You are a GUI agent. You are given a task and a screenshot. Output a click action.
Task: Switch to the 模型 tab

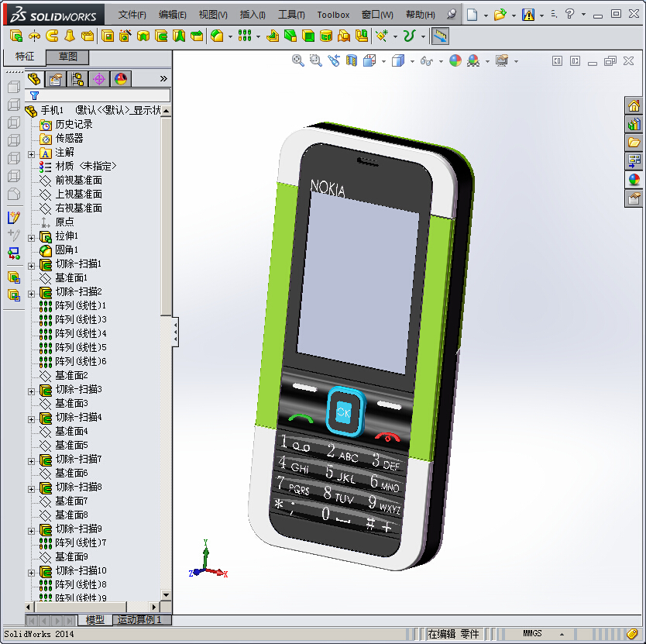coord(94,620)
